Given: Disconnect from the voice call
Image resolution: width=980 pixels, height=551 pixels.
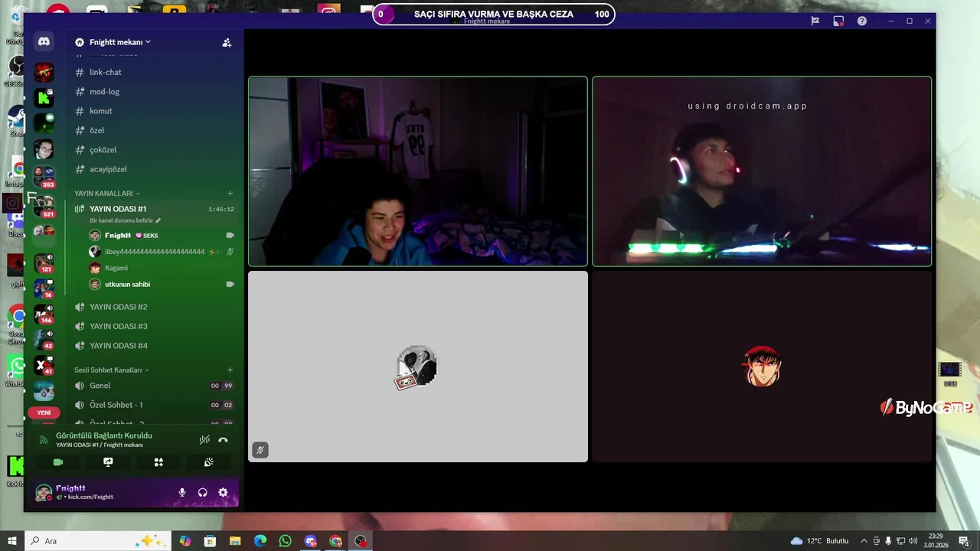Looking at the screenshot, I should pos(223,440).
